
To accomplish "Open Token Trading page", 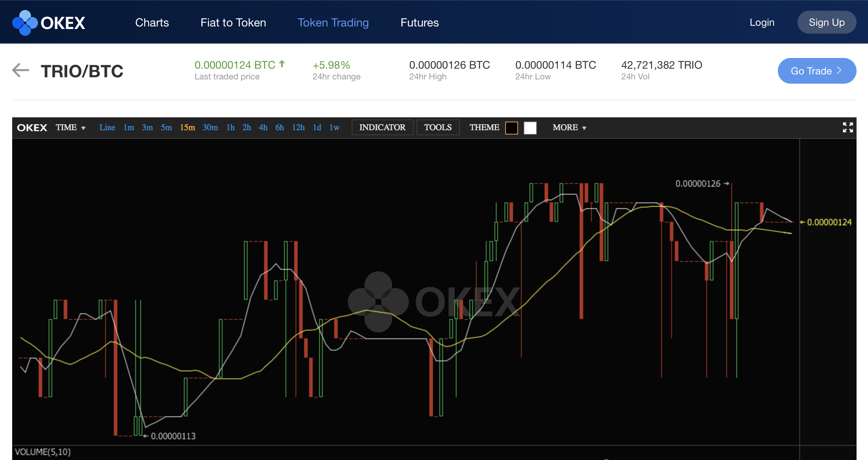I will point(333,23).
